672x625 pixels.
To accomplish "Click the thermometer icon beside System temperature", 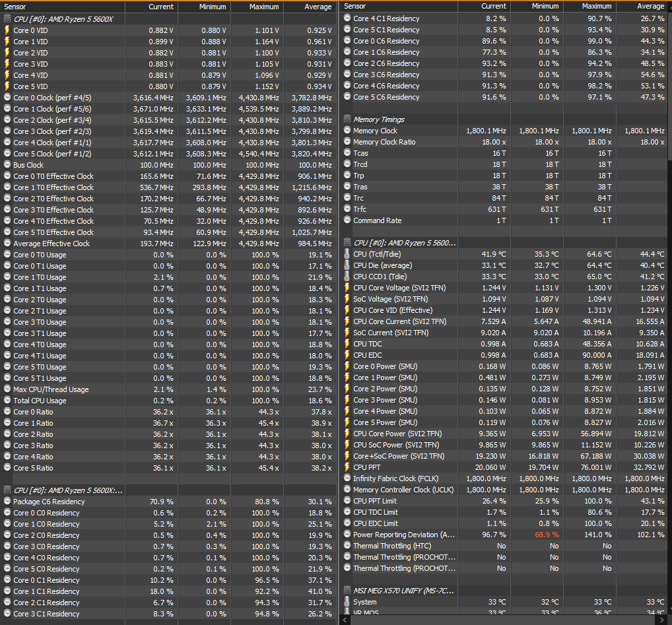I will 347,601.
